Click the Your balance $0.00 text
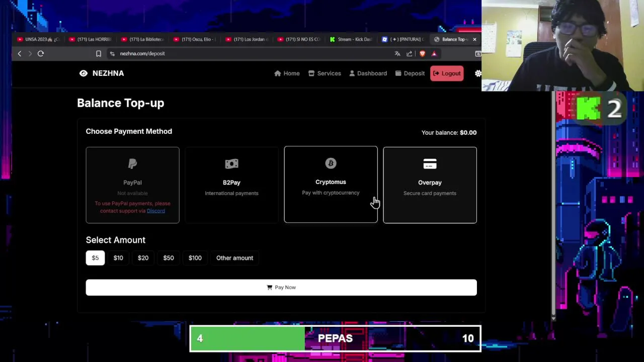The width and height of the screenshot is (644, 362). (449, 133)
